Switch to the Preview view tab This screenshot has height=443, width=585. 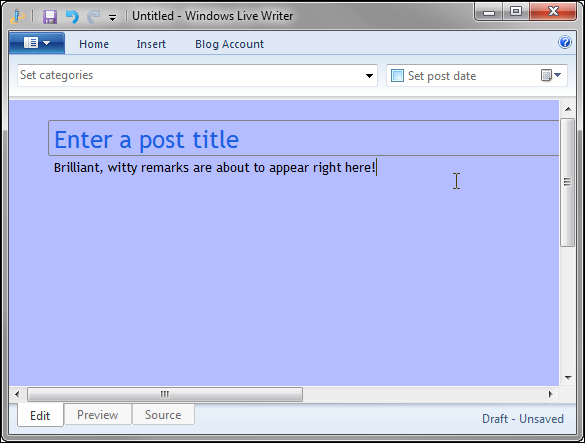97,415
